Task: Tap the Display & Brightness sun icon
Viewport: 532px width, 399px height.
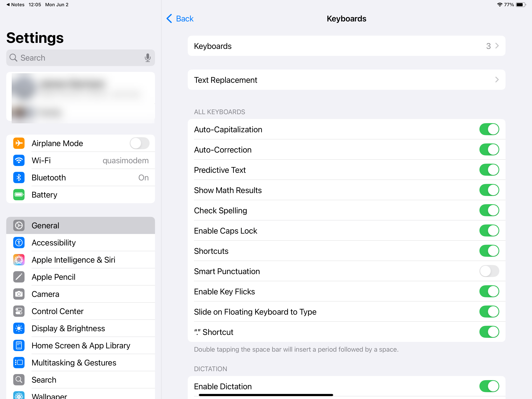Action: 19,328
